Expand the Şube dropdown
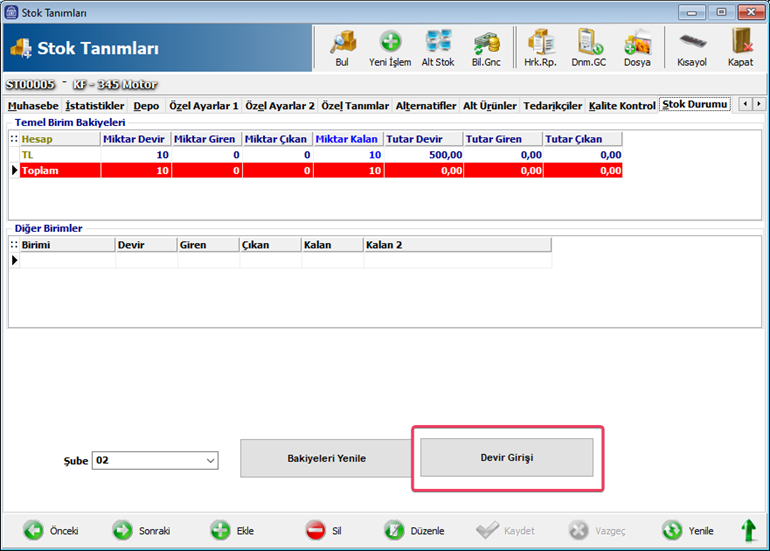Image resolution: width=770 pixels, height=551 pixels. click(210, 460)
